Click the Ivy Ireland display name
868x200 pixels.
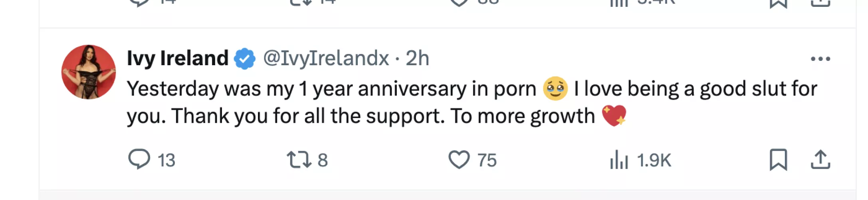pyautogui.click(x=177, y=58)
